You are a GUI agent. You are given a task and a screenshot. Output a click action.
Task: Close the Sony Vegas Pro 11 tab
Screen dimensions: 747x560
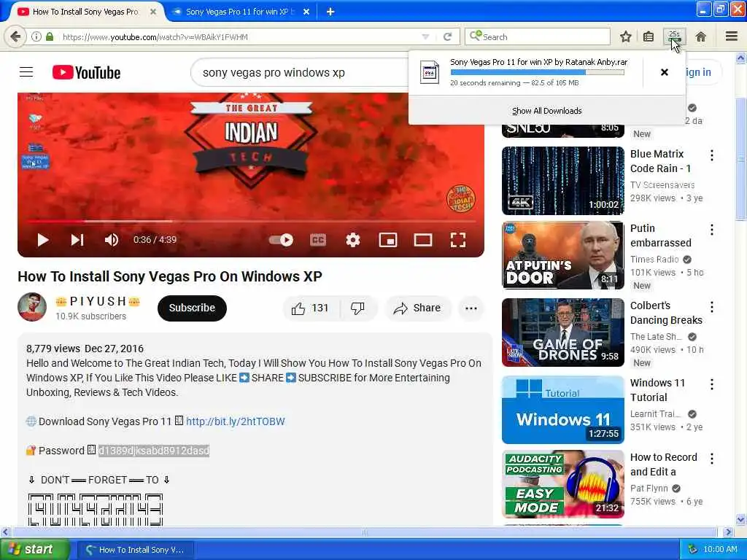[306, 12]
